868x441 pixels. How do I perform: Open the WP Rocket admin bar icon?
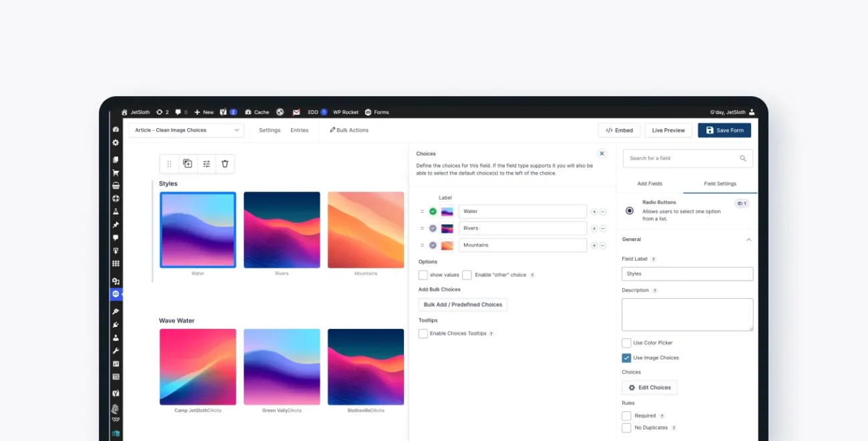coord(345,112)
